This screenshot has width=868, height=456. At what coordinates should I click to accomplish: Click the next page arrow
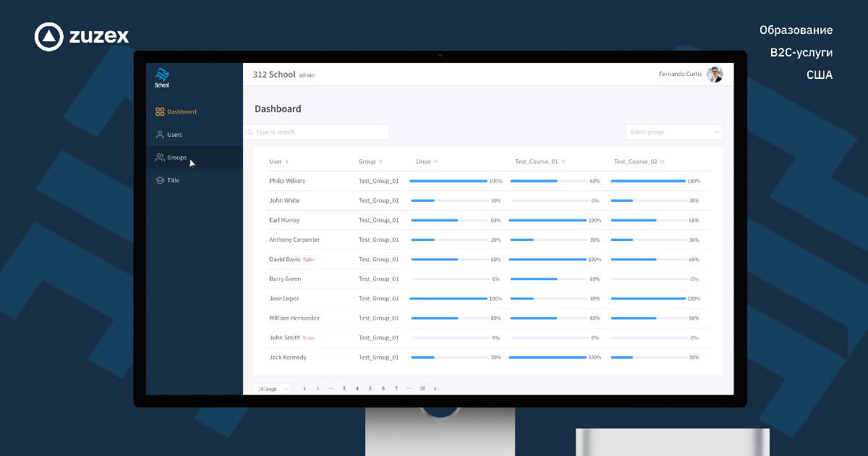pos(435,389)
